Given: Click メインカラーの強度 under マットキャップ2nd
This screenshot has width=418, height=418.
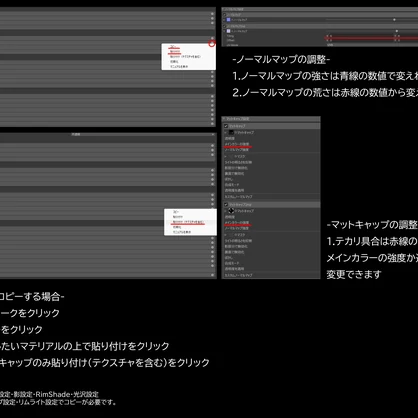Looking at the screenshot, I should pos(237,222).
